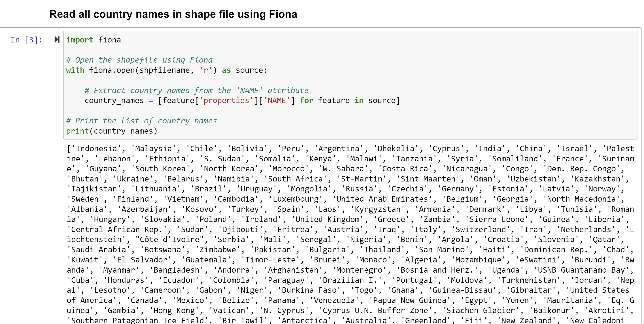Click 'USNB Guantanamo Bay' in the output
644x324 pixels.
click(x=583, y=270)
